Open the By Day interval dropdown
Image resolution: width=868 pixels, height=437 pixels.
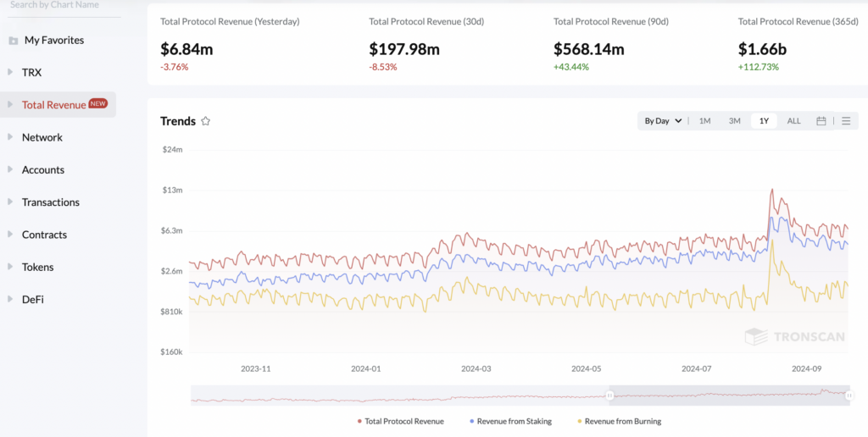[x=663, y=120]
